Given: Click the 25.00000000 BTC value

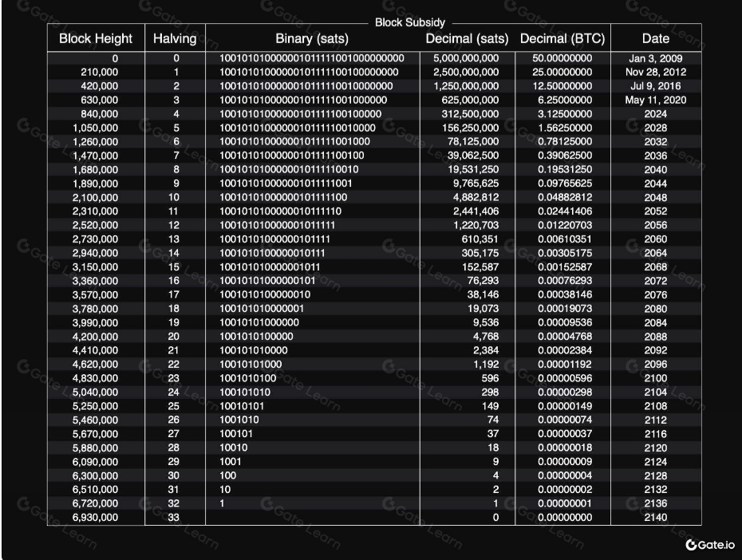Looking at the screenshot, I should tap(562, 73).
